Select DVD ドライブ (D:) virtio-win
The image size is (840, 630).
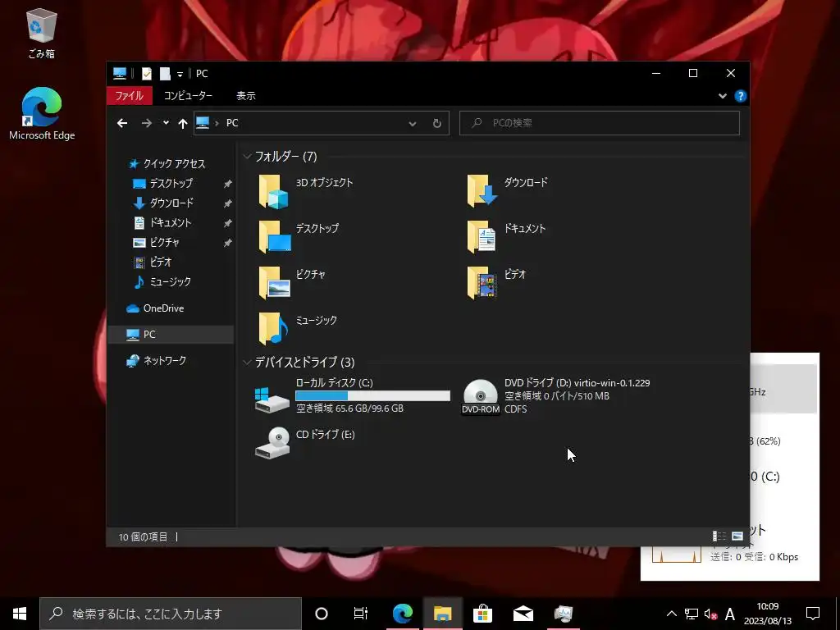tap(556, 396)
